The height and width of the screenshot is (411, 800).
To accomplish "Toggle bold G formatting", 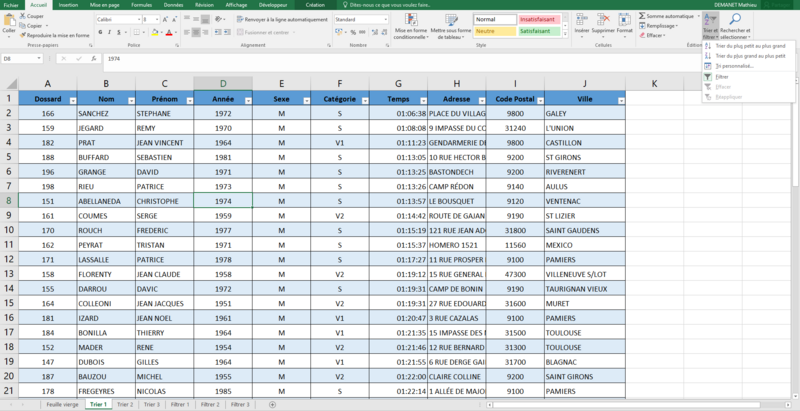I will coord(101,32).
